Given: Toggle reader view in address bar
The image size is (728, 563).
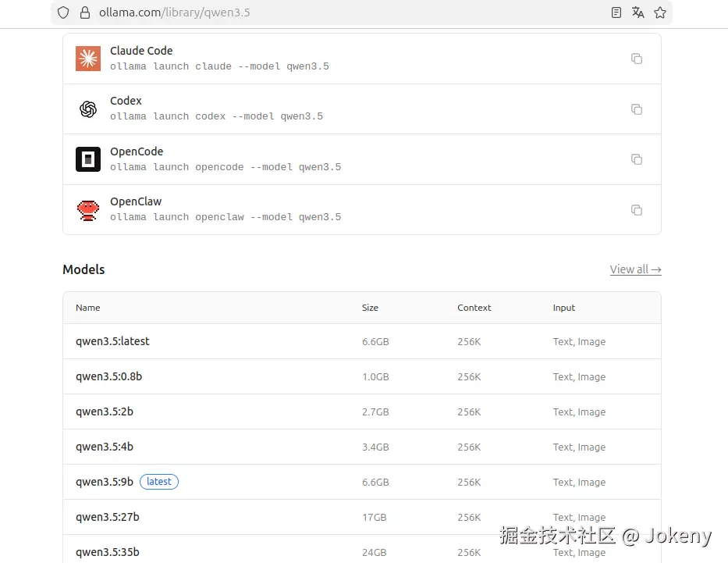Looking at the screenshot, I should (616, 12).
